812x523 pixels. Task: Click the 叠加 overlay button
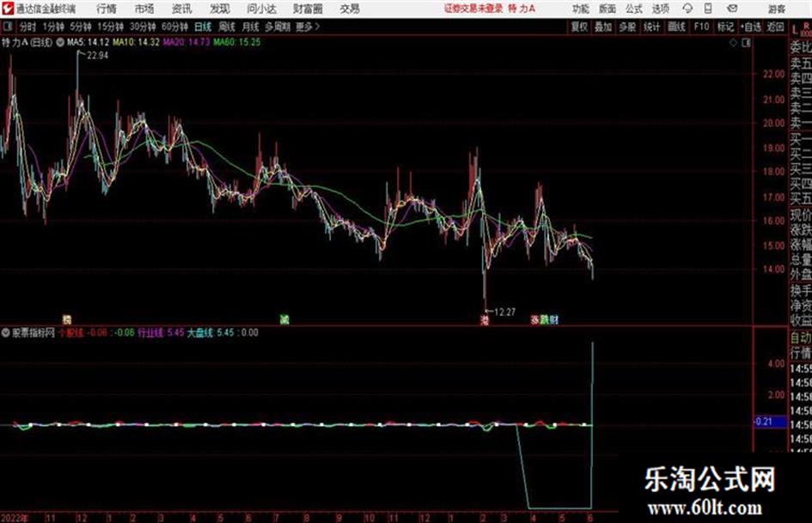tap(603, 27)
